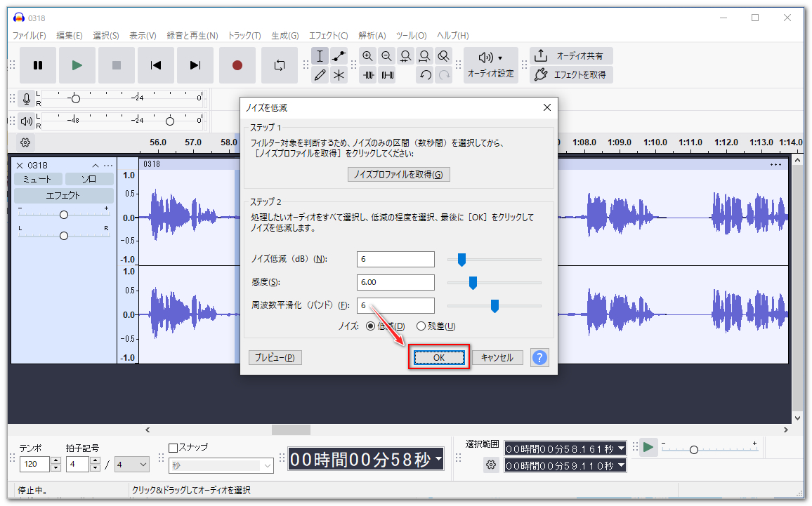Click OK in the noise reduction dialog
Screen dimensions: 812x506
tap(439, 357)
